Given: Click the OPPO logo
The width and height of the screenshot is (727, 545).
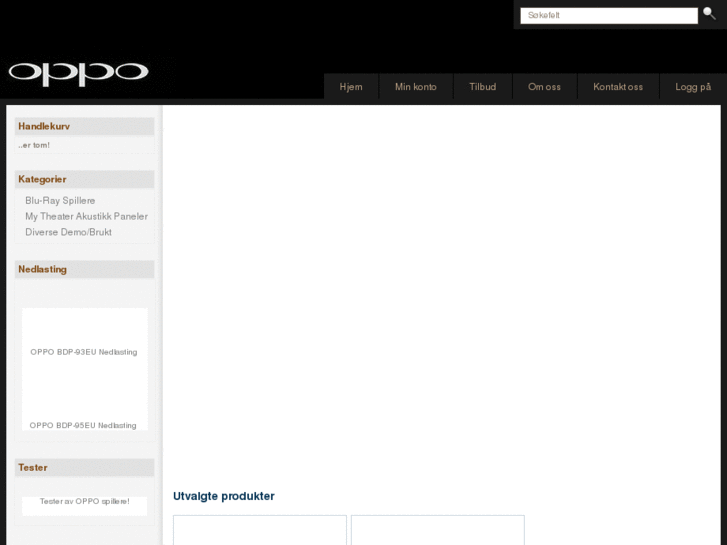Looking at the screenshot, I should pos(78,73).
